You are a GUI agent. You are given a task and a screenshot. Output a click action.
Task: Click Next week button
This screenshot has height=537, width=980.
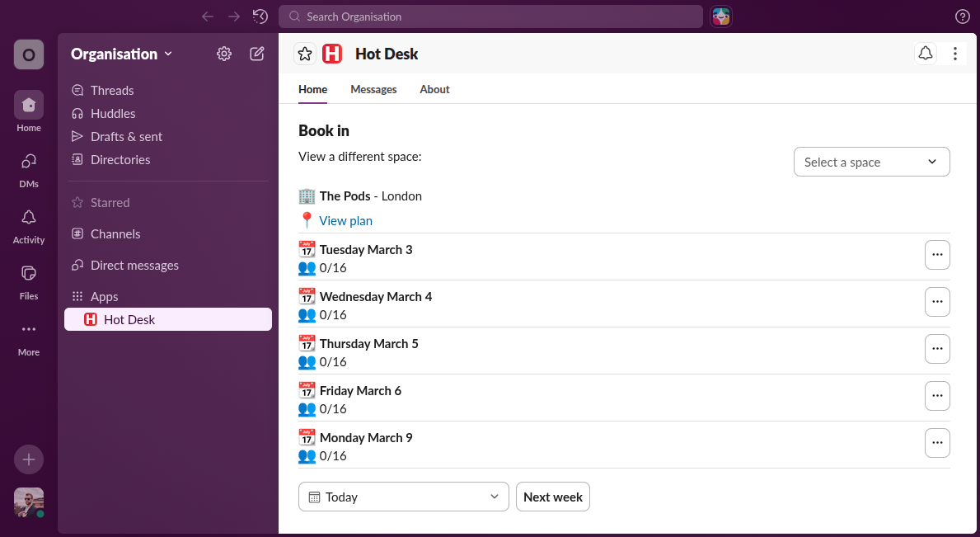(x=552, y=497)
